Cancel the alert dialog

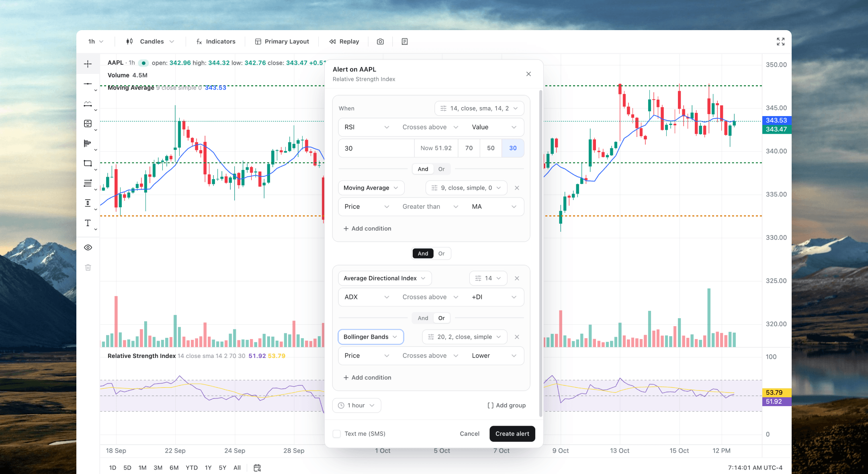pyautogui.click(x=469, y=434)
